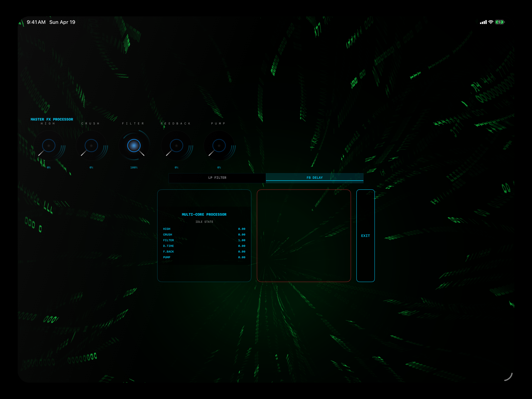Tap the red-bordered XY pad
Image resolution: width=532 pixels, height=399 pixels.
304,236
